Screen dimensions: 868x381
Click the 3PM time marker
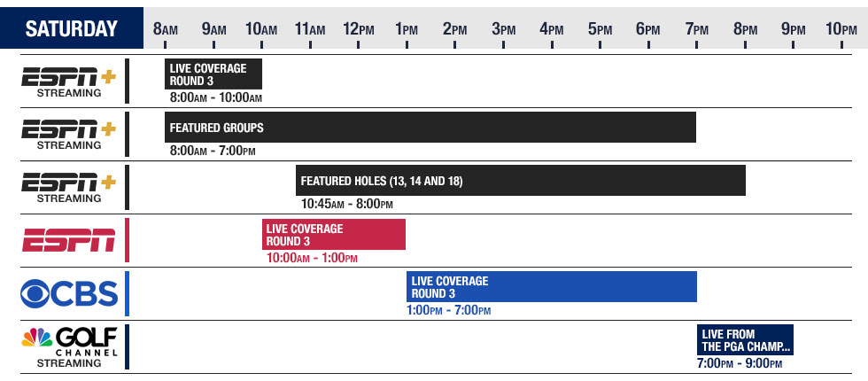(x=503, y=29)
